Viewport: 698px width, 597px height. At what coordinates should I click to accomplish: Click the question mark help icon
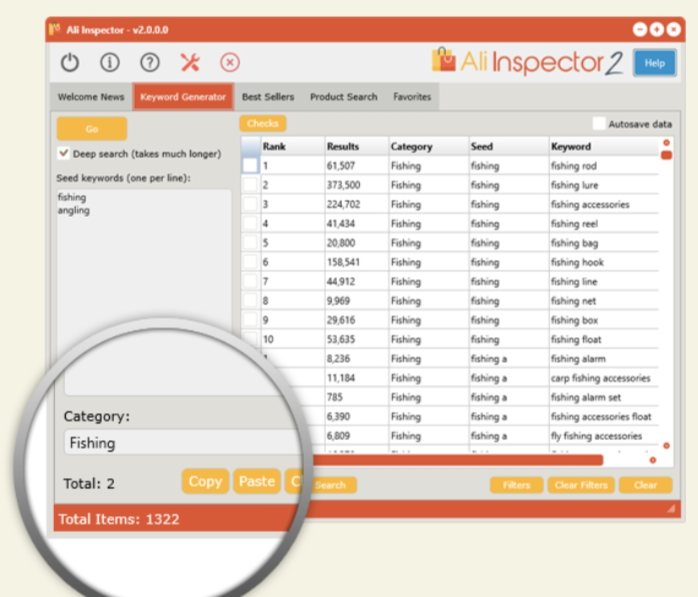(x=150, y=62)
